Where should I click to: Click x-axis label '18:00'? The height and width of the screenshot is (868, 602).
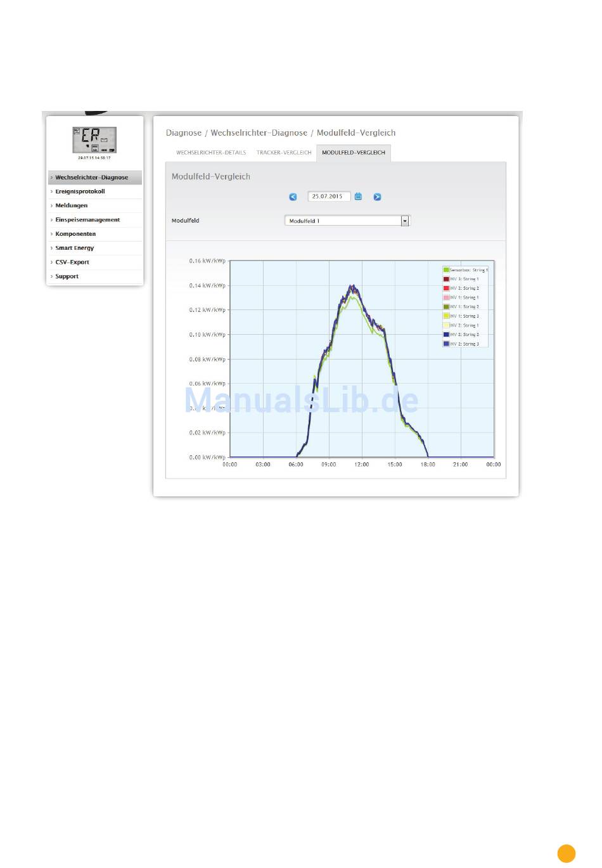click(x=428, y=465)
